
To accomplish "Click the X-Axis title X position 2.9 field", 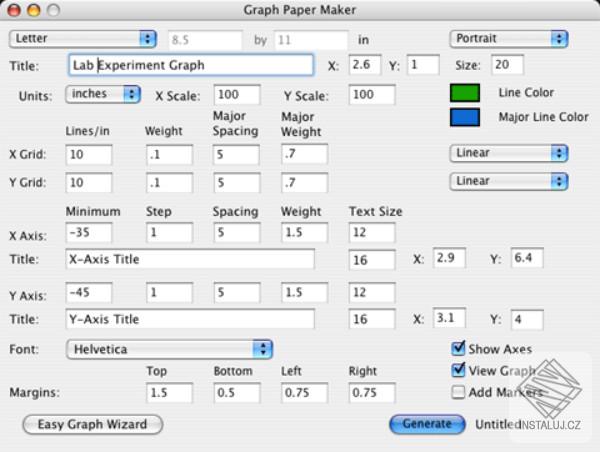I will point(450,258).
